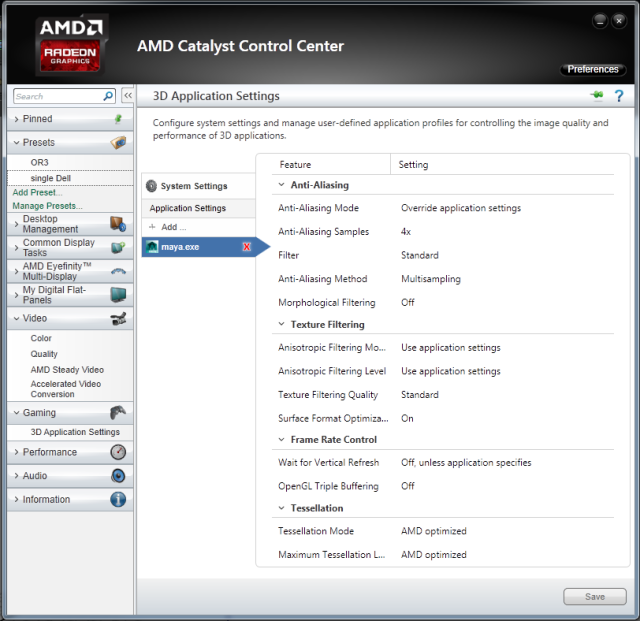Click the Desktop Management icon
The width and height of the screenshot is (640, 621).
[118, 224]
